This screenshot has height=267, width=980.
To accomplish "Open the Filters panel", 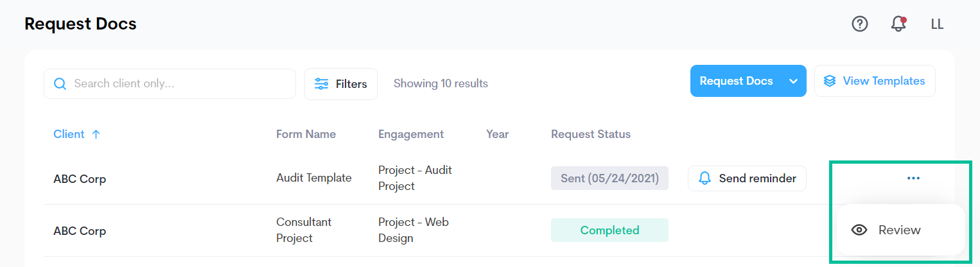I will coord(341,84).
